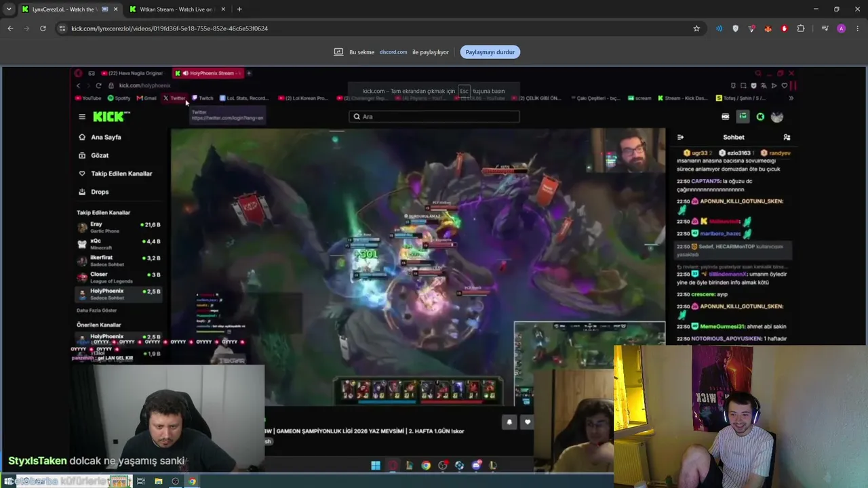Collapse the Sohbet chat panel arrow
Viewport: 868px width, 488px height.
point(681,137)
